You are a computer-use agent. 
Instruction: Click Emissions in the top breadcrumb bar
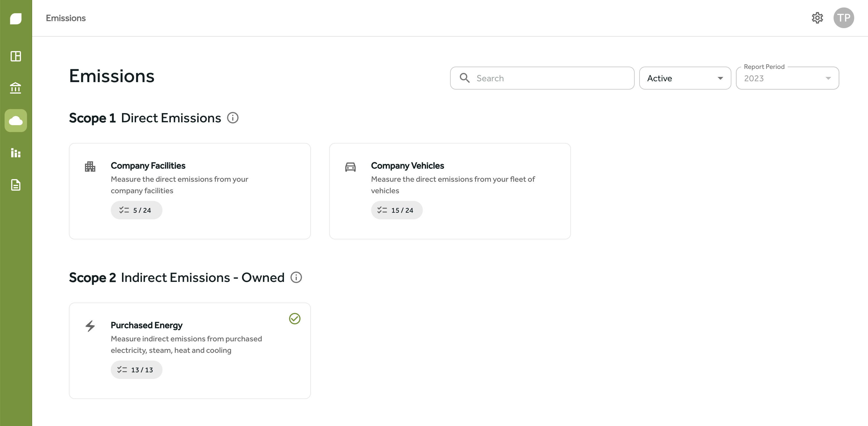pyautogui.click(x=66, y=18)
